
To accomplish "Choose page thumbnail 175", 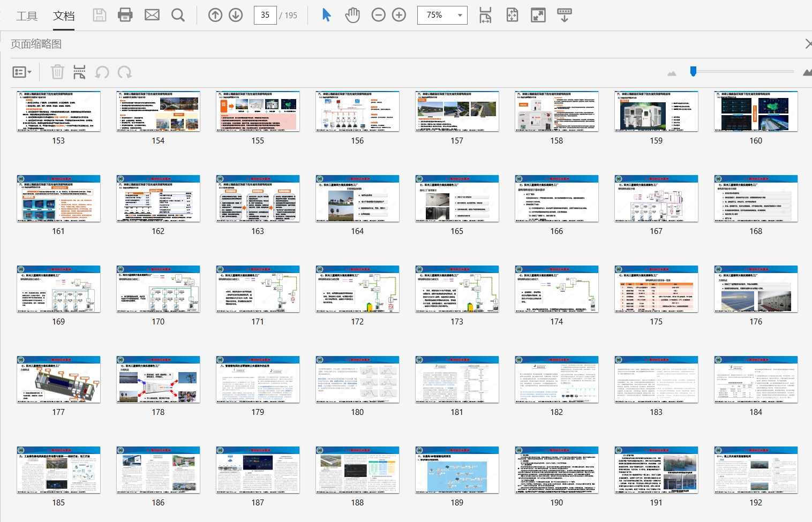I will [x=656, y=289].
